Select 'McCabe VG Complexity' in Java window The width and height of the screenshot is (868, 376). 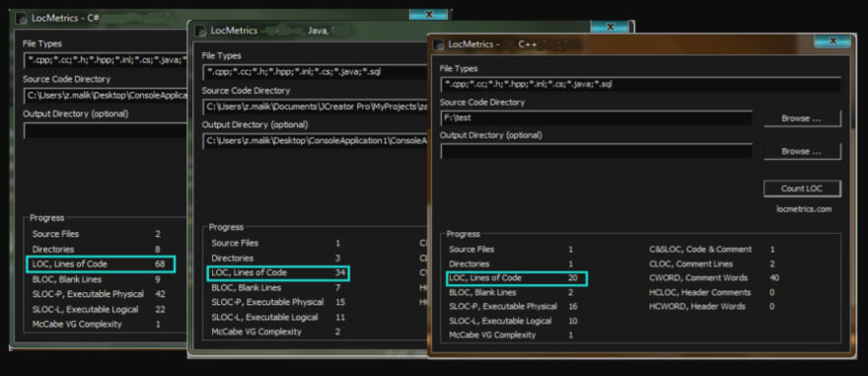(256, 333)
